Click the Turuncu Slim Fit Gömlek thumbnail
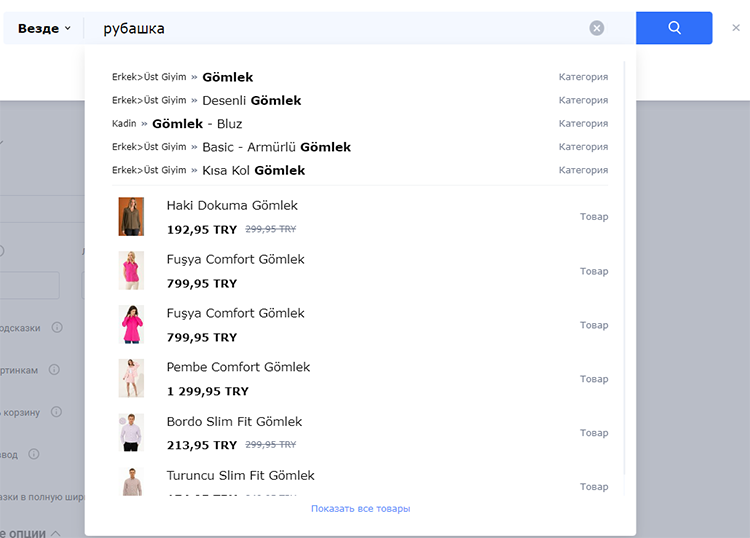 (131, 482)
